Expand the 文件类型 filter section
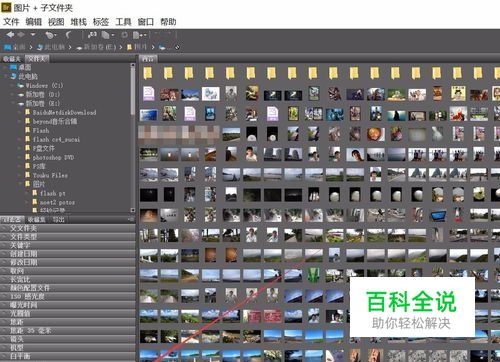The width and height of the screenshot is (500, 362). tap(68, 237)
